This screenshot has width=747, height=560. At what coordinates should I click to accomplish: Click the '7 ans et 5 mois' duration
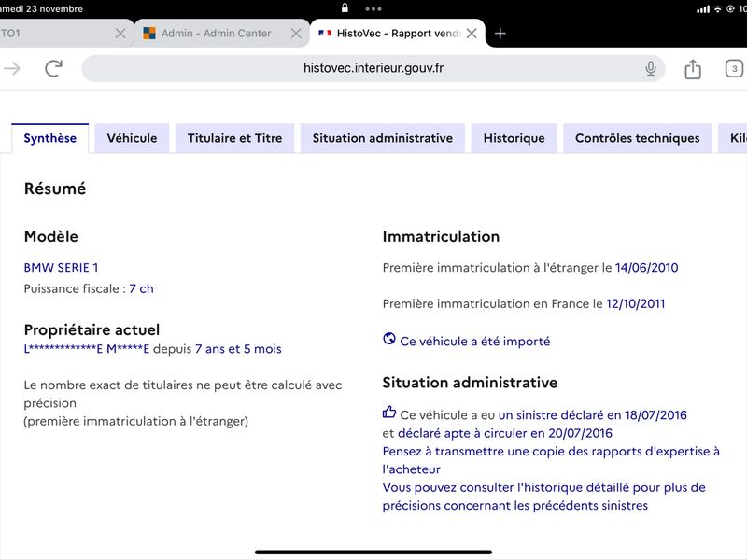238,349
